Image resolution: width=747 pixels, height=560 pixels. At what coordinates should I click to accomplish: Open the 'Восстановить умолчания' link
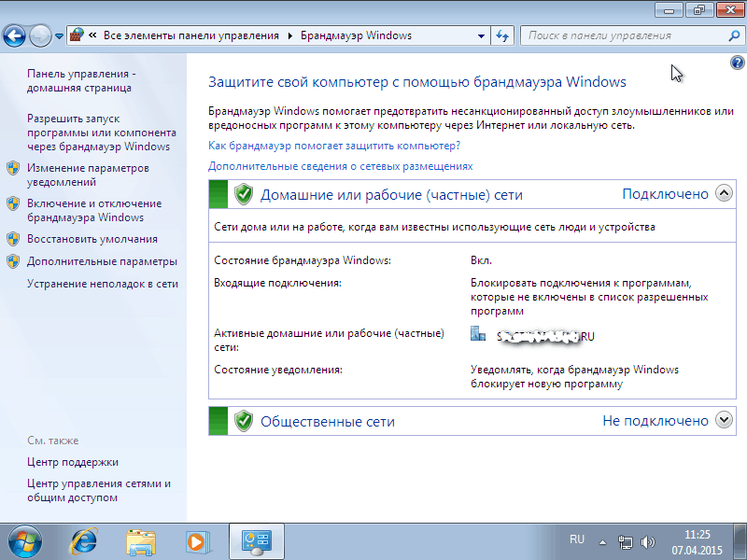pos(92,239)
